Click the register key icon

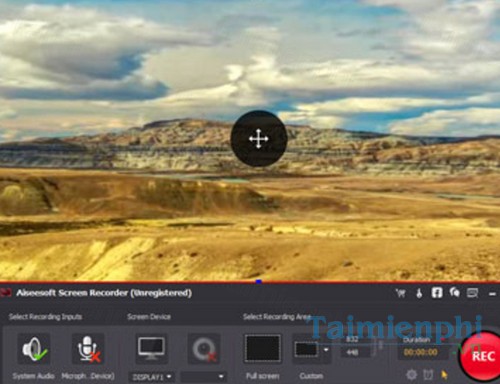(x=419, y=293)
